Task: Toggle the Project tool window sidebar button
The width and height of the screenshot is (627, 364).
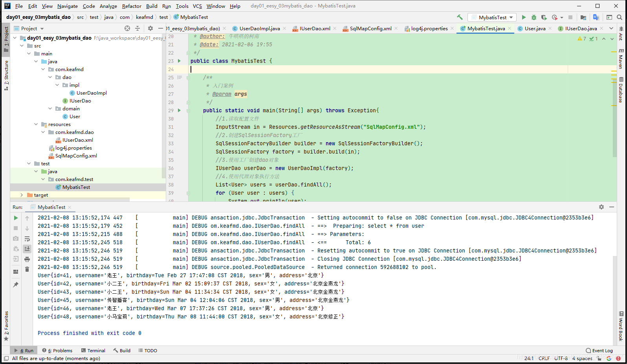Action: (x=6, y=39)
